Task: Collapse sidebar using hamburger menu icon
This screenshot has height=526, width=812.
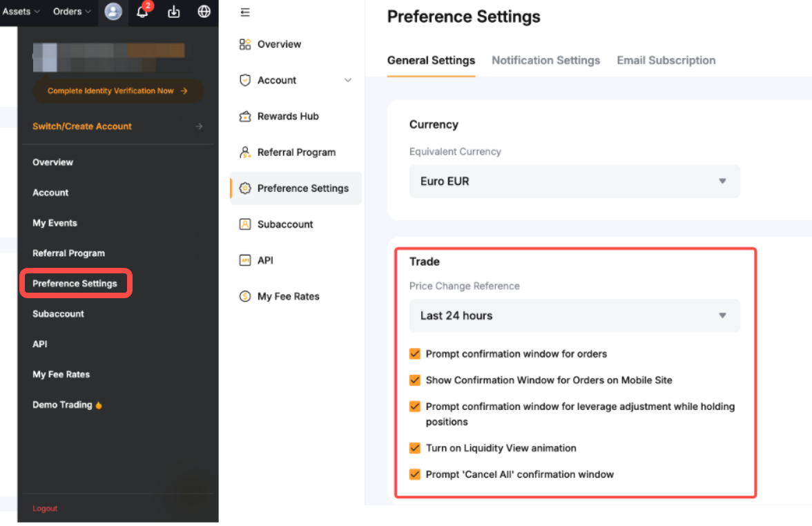Action: point(245,13)
